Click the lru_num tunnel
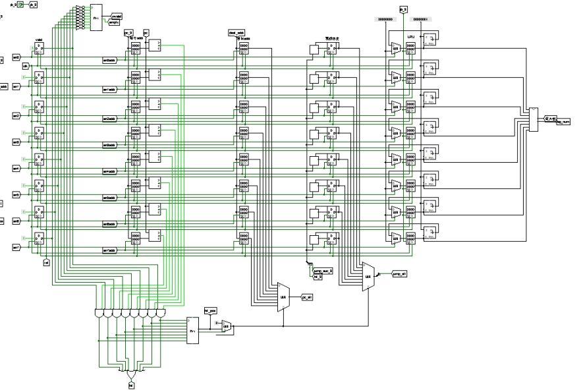Viewport: 581px width, 392px height. (x=563, y=122)
